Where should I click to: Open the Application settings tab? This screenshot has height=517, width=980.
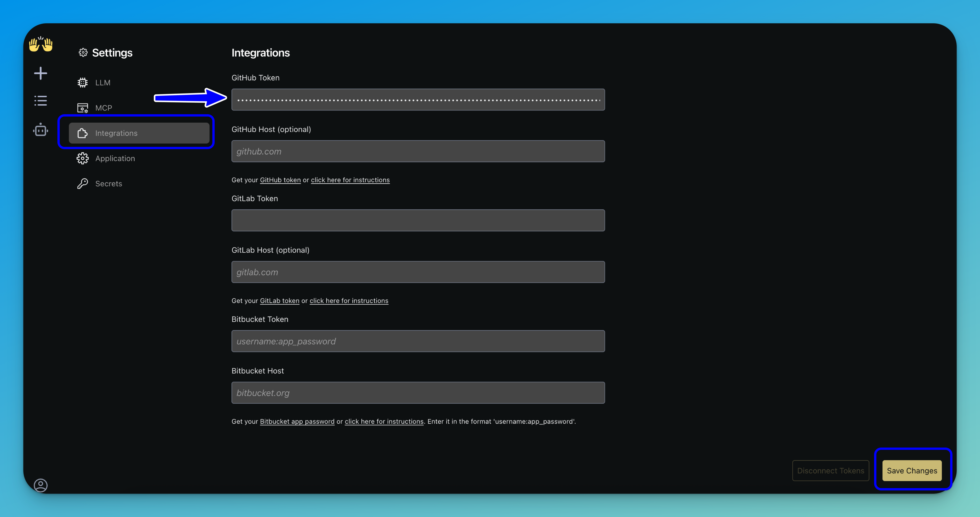click(x=115, y=159)
